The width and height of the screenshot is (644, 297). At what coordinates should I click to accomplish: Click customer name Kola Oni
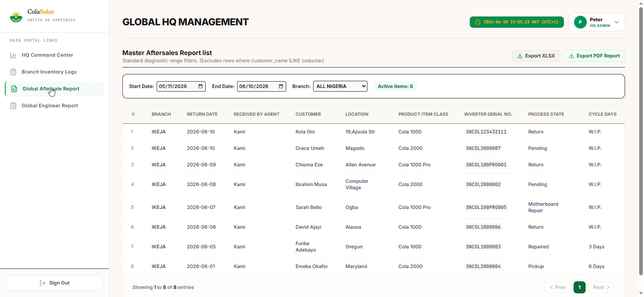pyautogui.click(x=305, y=132)
